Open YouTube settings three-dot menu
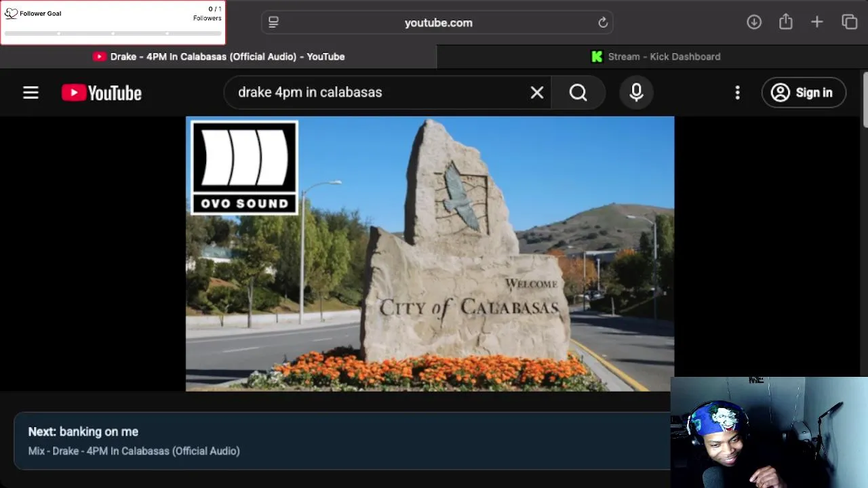Screen dimensions: 868x488 tap(737, 92)
